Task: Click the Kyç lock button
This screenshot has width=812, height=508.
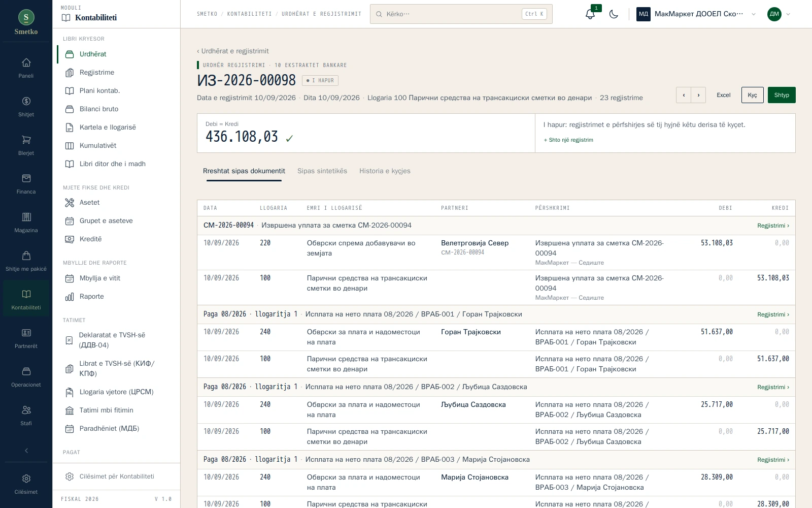Action: click(x=752, y=95)
